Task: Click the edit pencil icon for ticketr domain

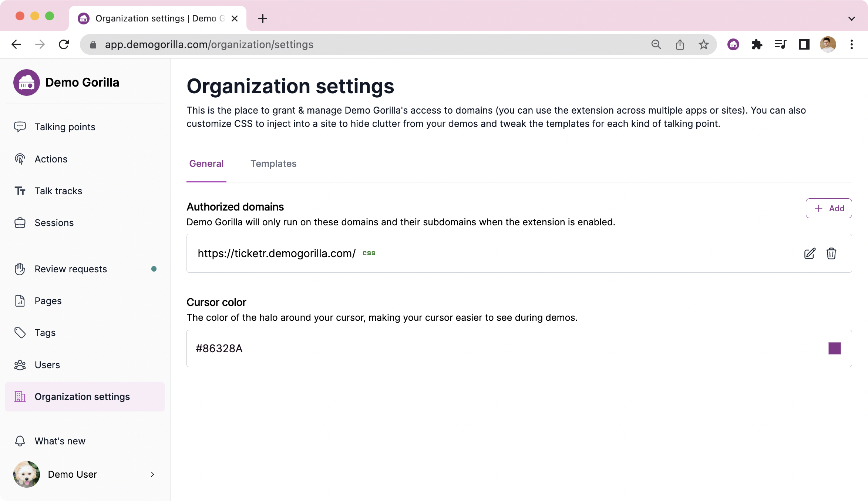Action: [x=810, y=253]
